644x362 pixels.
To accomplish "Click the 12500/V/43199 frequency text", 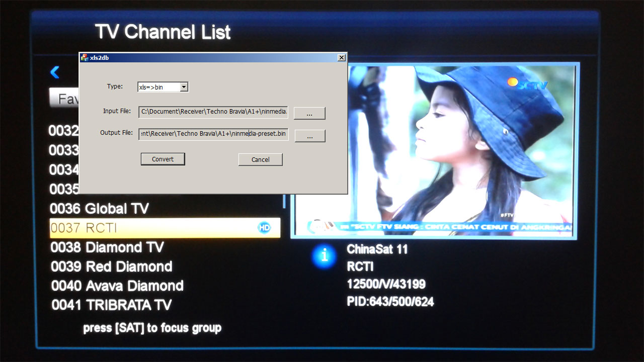I will 386,285.
